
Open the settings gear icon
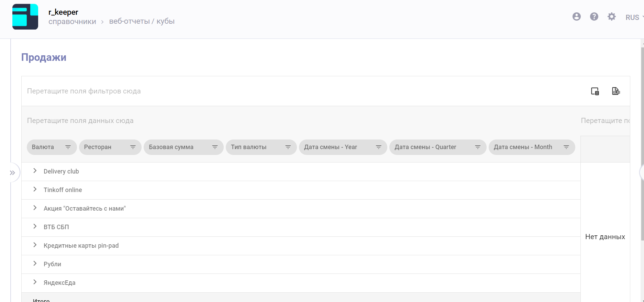point(612,16)
